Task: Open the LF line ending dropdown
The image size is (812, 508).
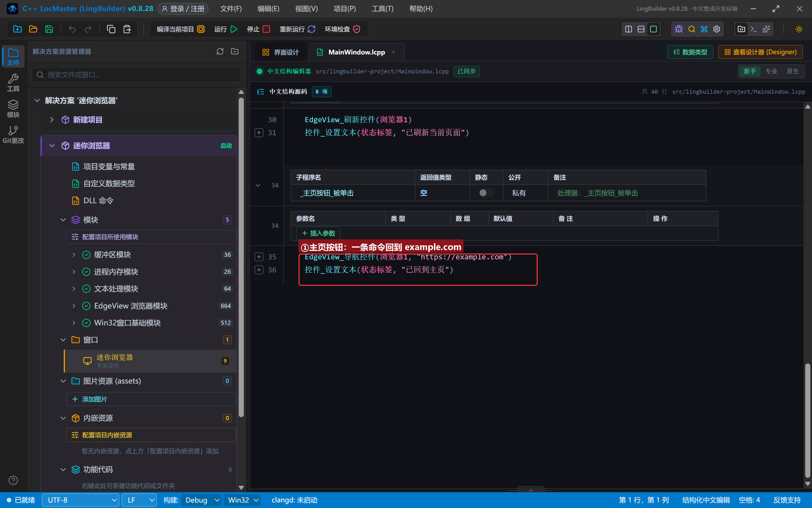Action: [139, 500]
